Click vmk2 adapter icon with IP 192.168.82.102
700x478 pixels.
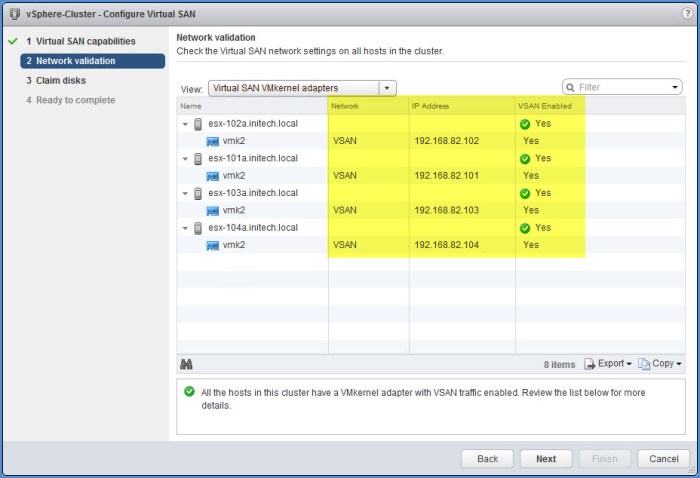pos(212,141)
